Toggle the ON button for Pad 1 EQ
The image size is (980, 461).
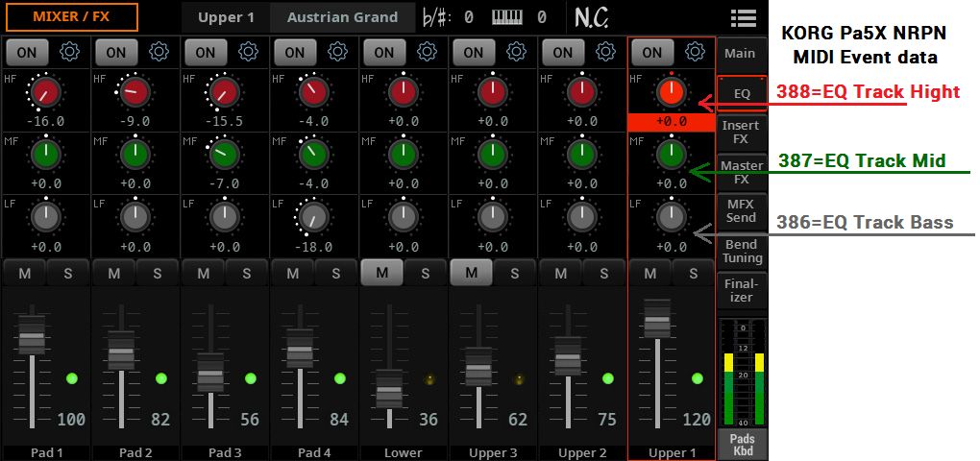tap(28, 53)
